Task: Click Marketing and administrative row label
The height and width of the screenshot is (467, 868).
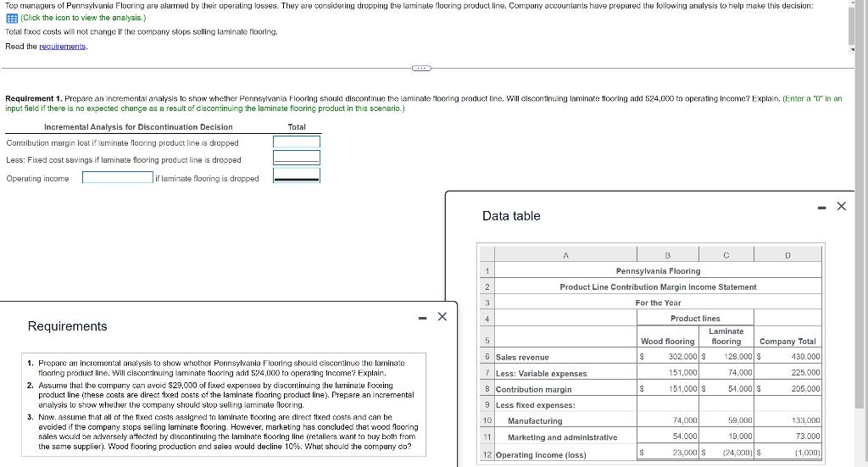Action: click(563, 437)
